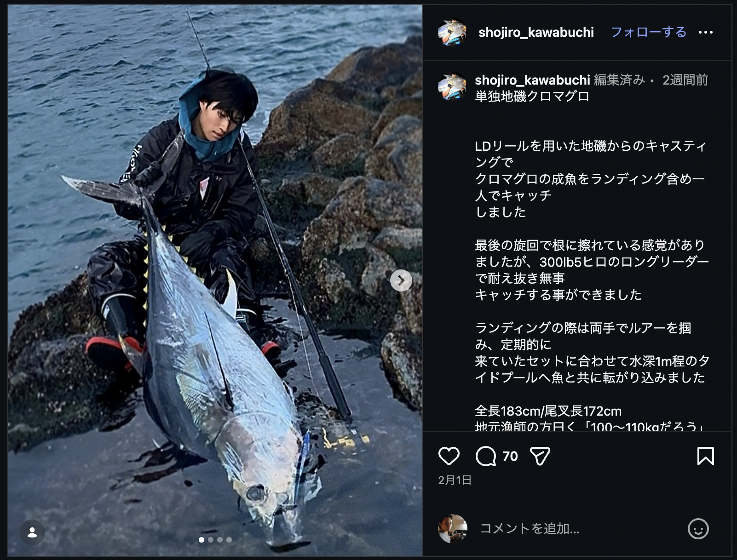This screenshot has width=737, height=560.
Task: Jump to third carousel dot
Action: 220,540
